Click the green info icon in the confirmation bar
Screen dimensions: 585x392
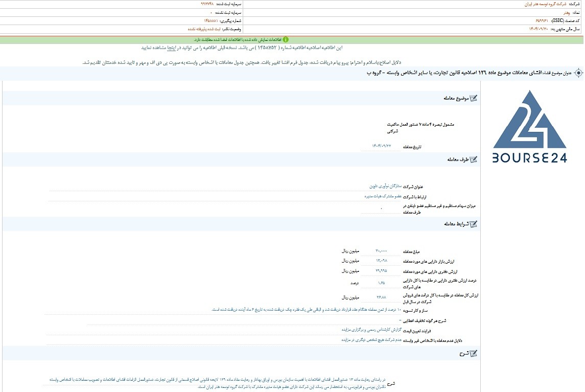(x=286, y=39)
